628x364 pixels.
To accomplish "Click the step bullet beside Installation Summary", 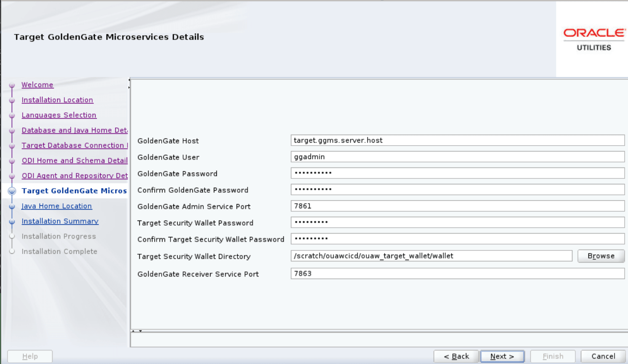I will [x=12, y=221].
